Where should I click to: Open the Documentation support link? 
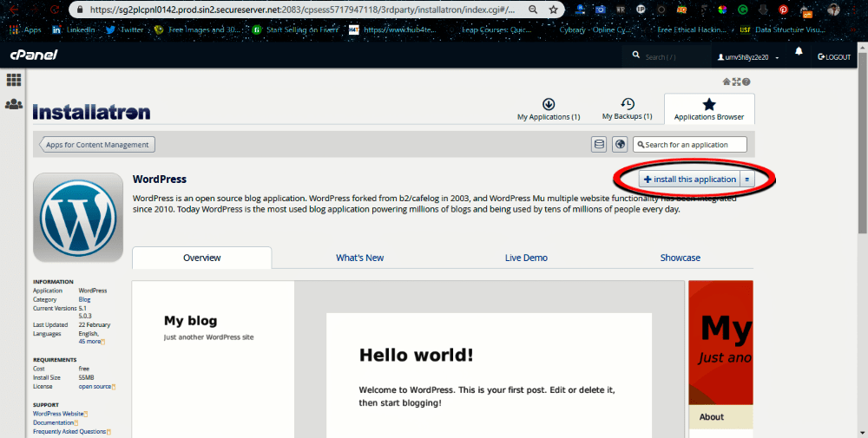click(54, 422)
